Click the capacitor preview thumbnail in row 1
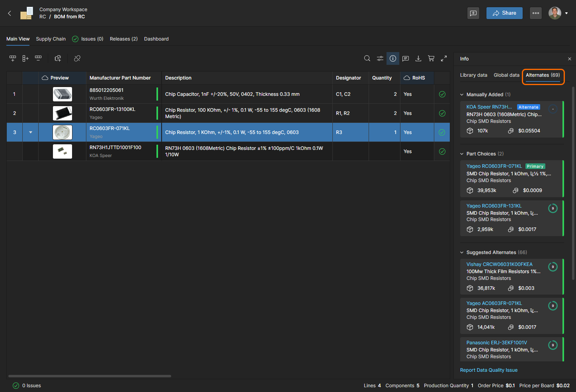Viewport: 576px width, 392px height. tap(62, 94)
